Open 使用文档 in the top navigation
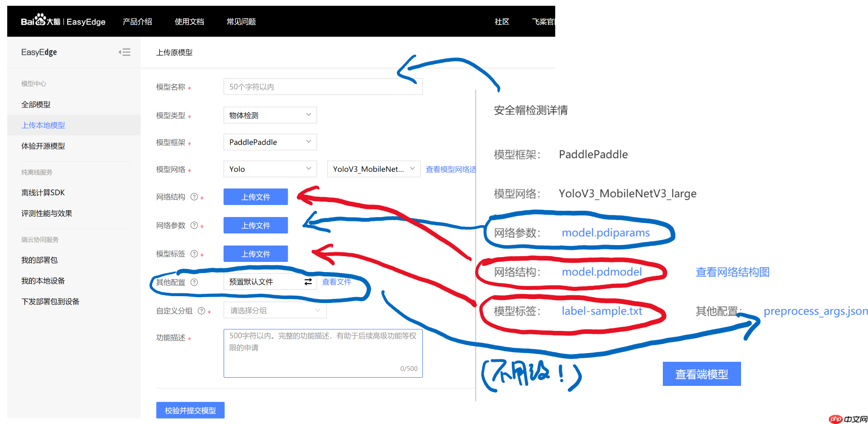The height and width of the screenshot is (424, 868). 189,22
